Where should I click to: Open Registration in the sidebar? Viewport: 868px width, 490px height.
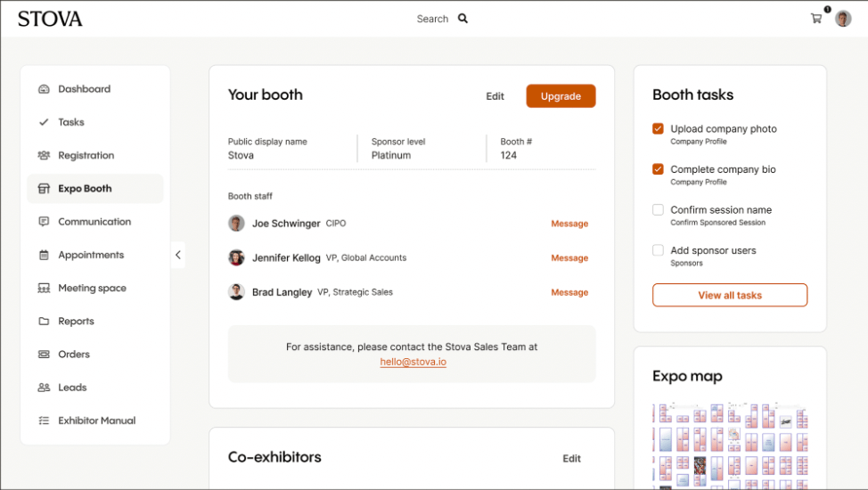coord(95,156)
